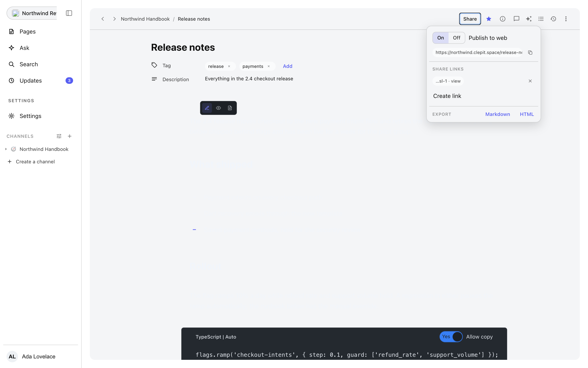Open the more options kebab menu

(566, 19)
